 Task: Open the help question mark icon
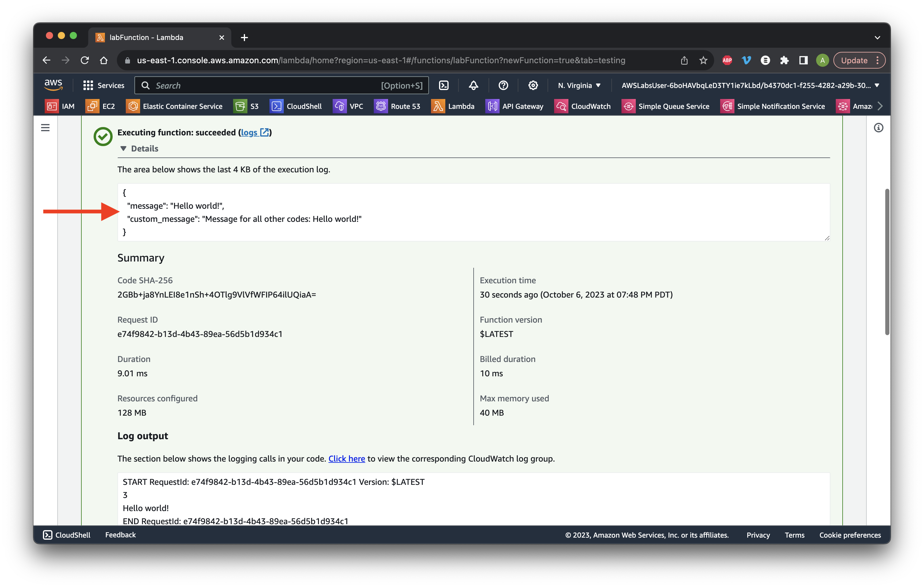[503, 85]
